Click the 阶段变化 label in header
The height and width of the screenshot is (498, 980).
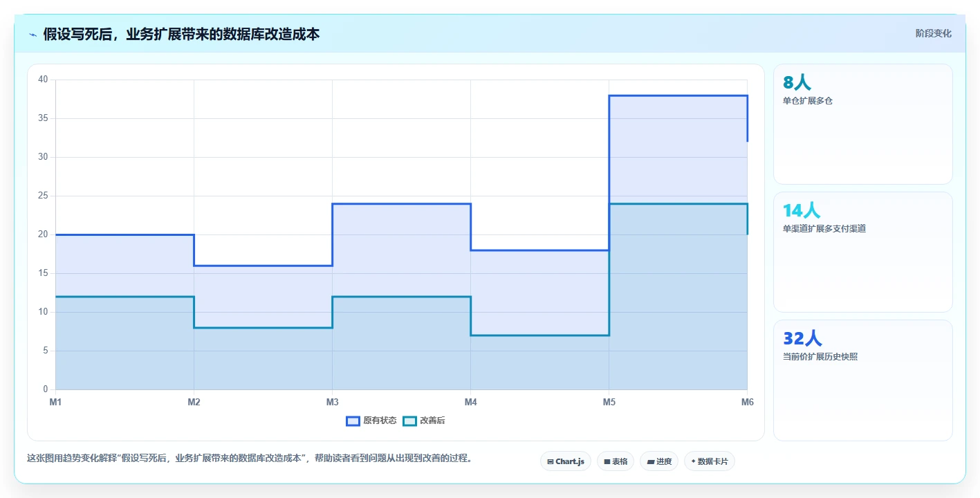934,33
